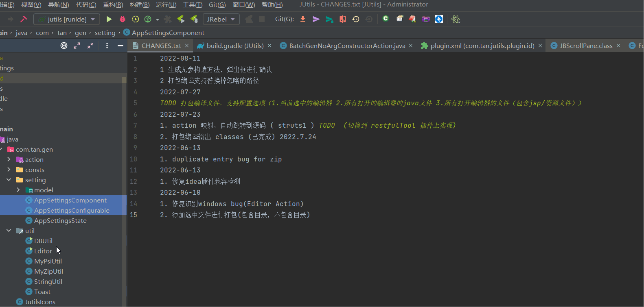Click the red eraser-like toolbar icon
This screenshot has height=307, width=644.
point(412,19)
